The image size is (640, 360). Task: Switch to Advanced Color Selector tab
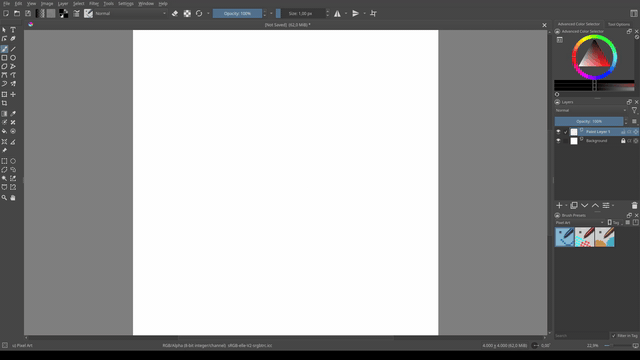(x=579, y=24)
